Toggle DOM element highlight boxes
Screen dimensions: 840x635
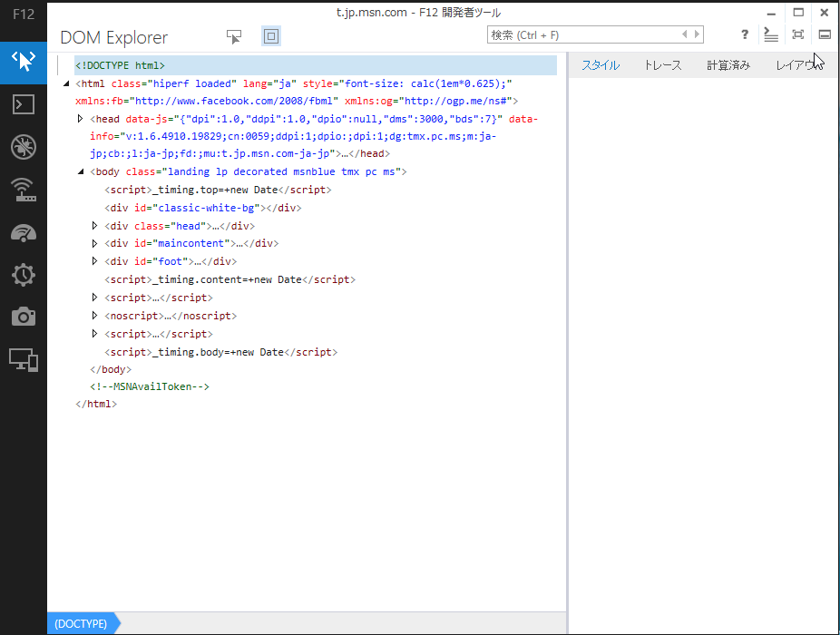[270, 36]
